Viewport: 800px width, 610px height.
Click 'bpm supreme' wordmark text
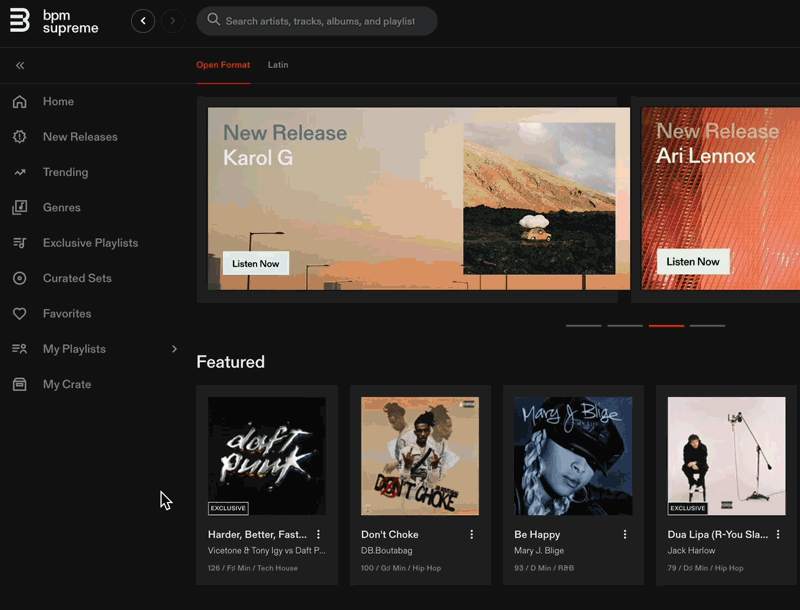tap(70, 21)
